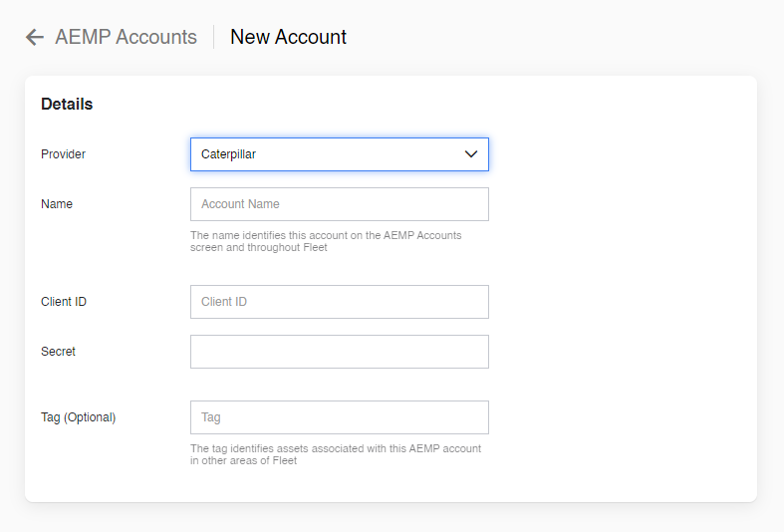Select the Tag optional input field
The image size is (784, 532).
click(x=340, y=417)
